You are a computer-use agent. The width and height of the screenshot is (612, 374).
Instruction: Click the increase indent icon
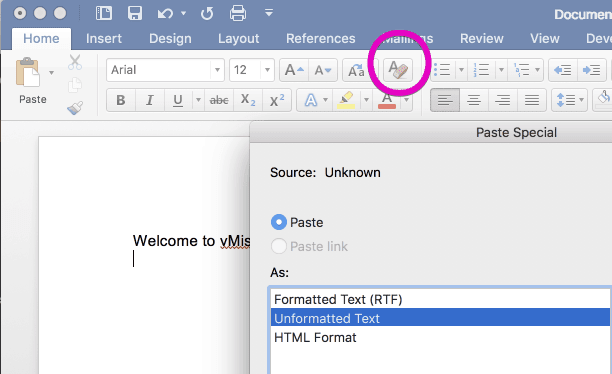click(591, 70)
